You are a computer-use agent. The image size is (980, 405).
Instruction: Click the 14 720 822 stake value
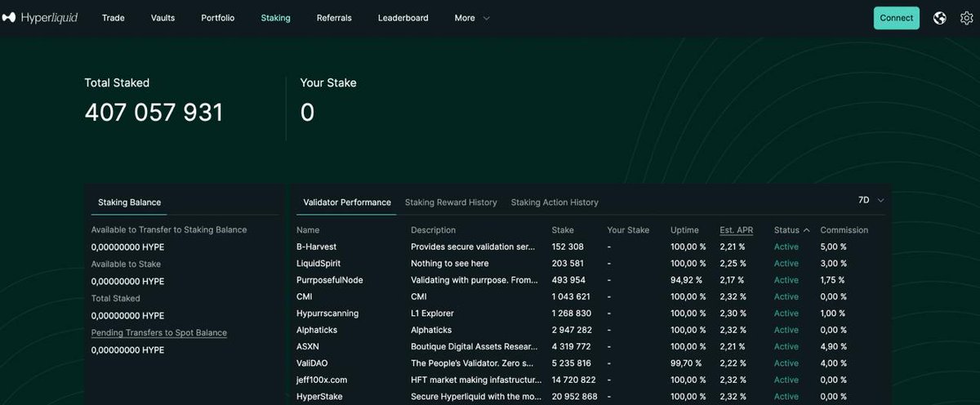574,380
